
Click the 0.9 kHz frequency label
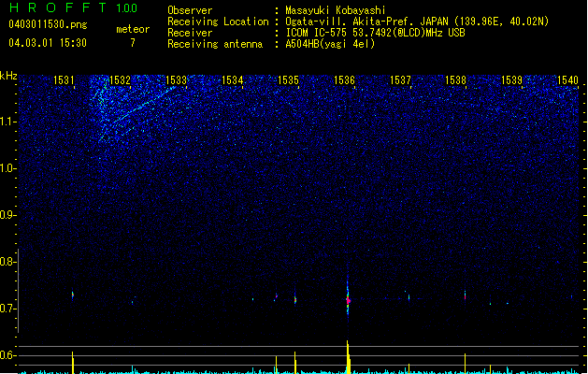click(x=8, y=215)
